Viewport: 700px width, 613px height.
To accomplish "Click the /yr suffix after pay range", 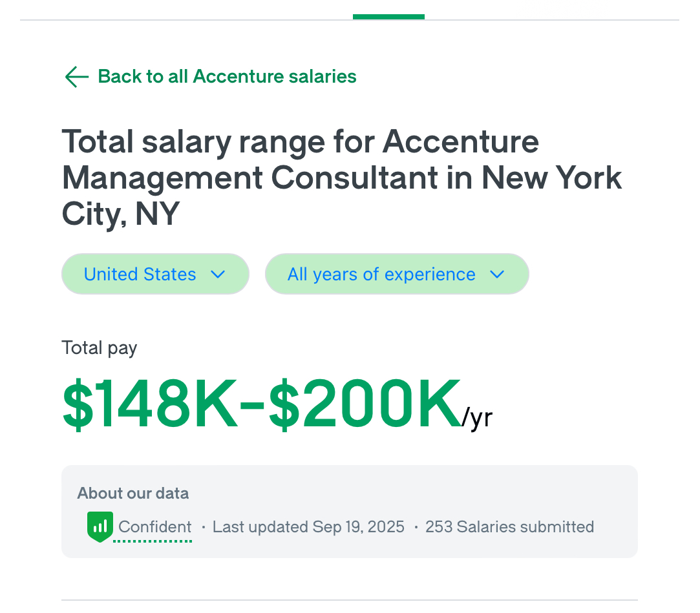I will (x=477, y=418).
